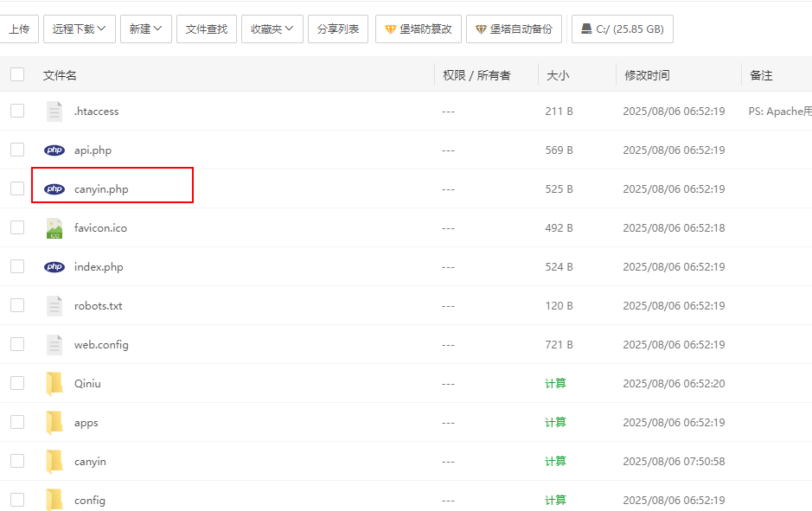The width and height of the screenshot is (812, 511).
Task: Click the Qiniu folder icon
Action: coord(54,383)
